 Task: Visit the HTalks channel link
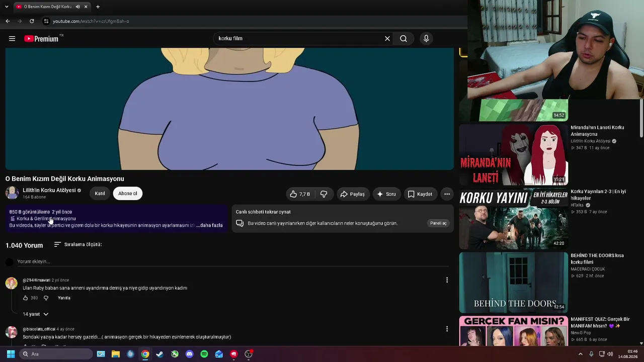pyautogui.click(x=577, y=205)
